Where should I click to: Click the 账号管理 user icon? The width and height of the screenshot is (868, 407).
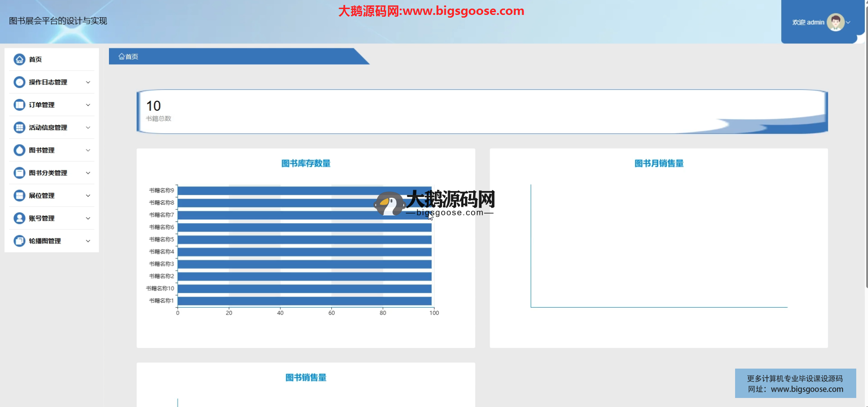coord(19,218)
